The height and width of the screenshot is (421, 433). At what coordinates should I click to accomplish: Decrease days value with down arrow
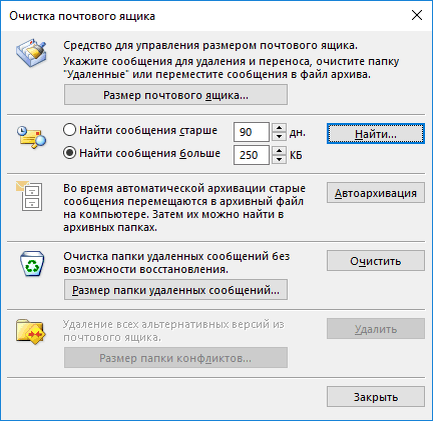(279, 136)
